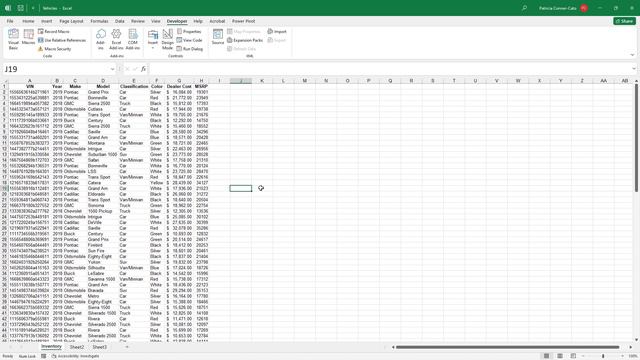Click the Classification header cell

[x=133, y=87]
